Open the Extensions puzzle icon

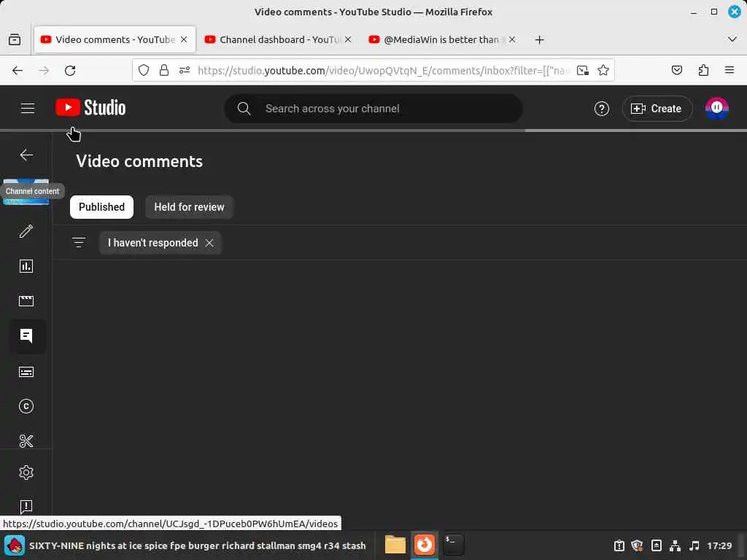coord(703,71)
